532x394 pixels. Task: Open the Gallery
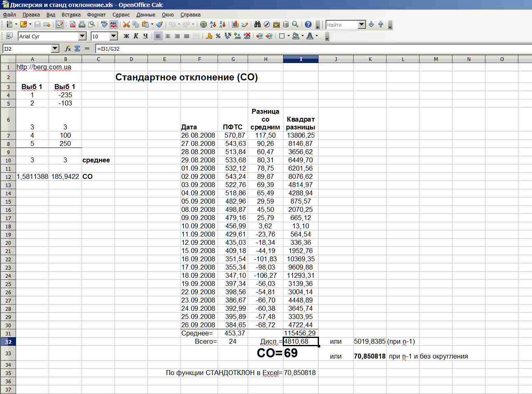277,25
